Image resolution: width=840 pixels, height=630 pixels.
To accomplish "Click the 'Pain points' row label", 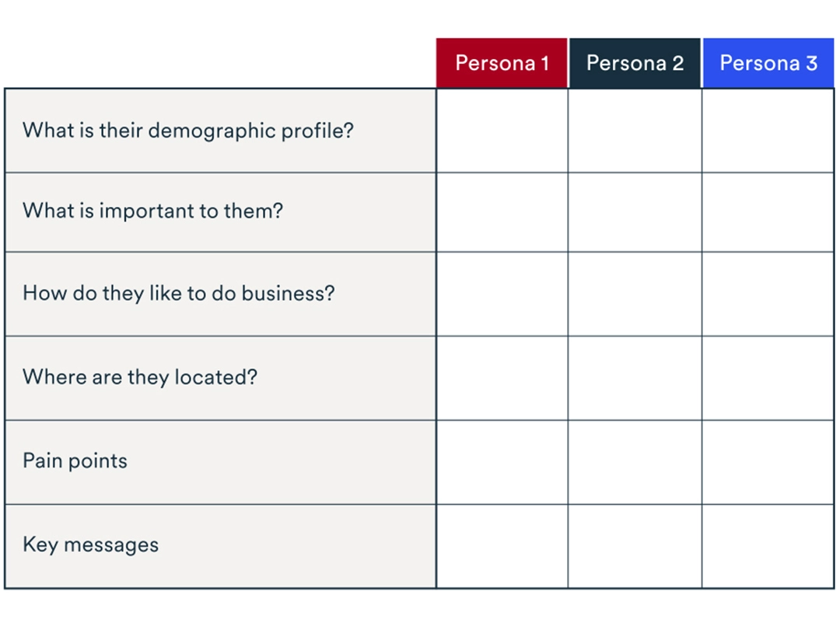I will [x=75, y=460].
